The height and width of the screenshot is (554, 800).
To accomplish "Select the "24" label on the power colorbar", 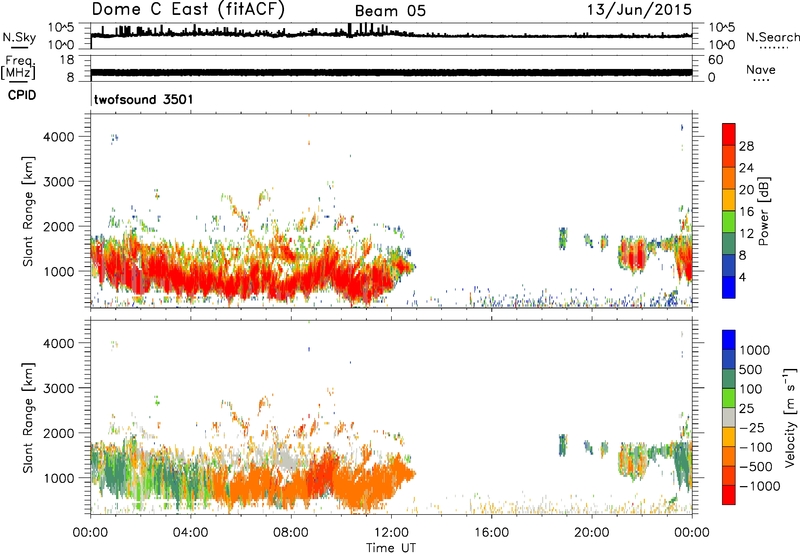I will click(x=746, y=168).
